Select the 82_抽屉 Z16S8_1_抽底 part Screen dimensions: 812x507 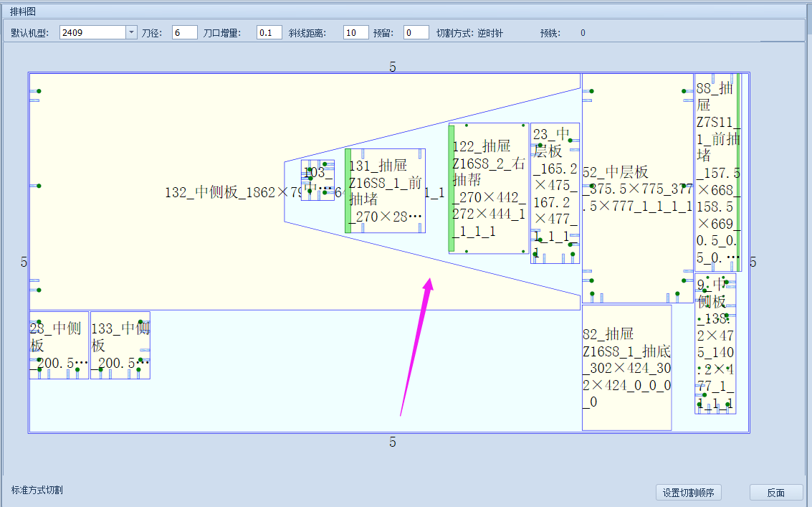pyautogui.click(x=626, y=368)
